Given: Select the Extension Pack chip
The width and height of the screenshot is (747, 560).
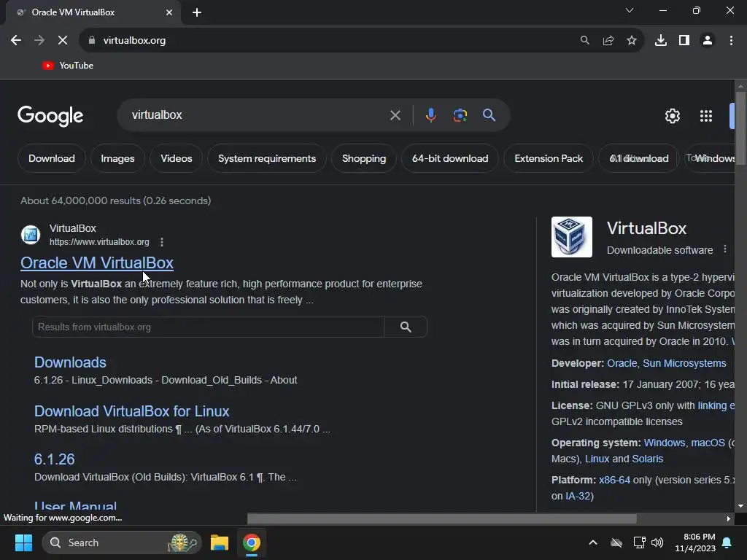Looking at the screenshot, I should [549, 158].
